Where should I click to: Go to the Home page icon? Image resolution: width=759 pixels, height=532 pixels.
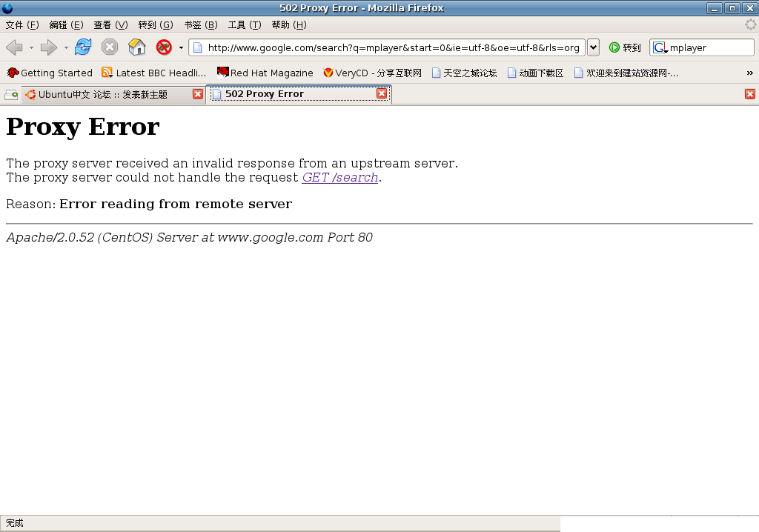click(137, 47)
